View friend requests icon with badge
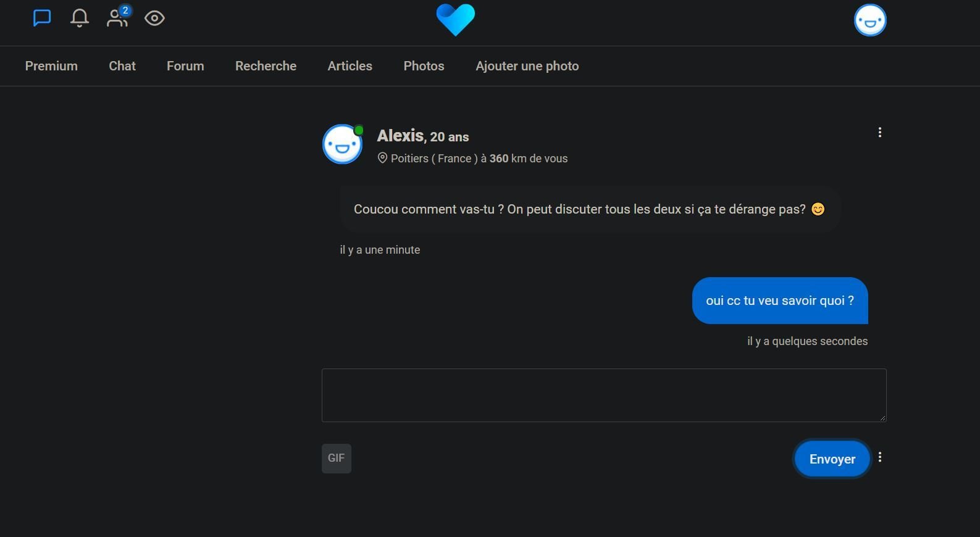Image resolution: width=980 pixels, height=537 pixels. tap(118, 17)
